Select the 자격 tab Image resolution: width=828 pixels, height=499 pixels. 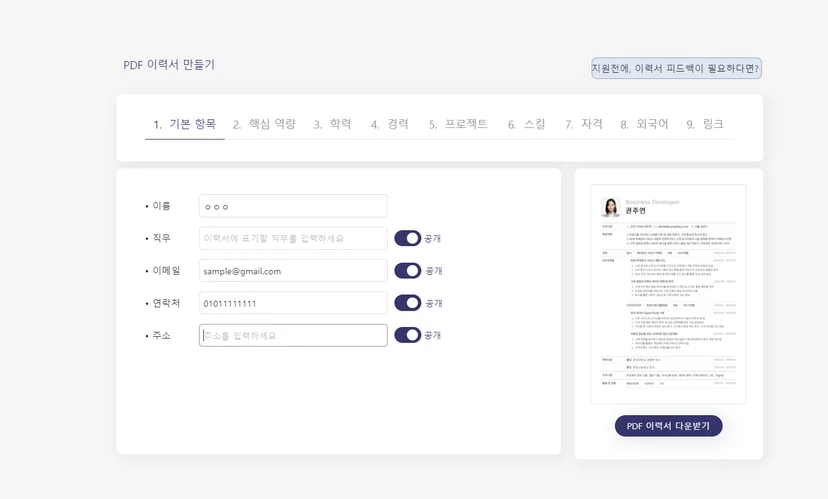pyautogui.click(x=584, y=125)
